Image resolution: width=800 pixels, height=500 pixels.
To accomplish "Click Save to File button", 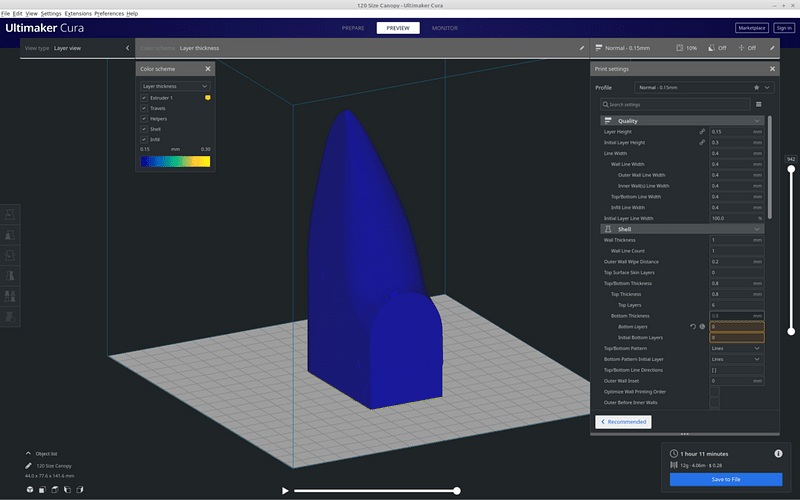I will coord(726,480).
